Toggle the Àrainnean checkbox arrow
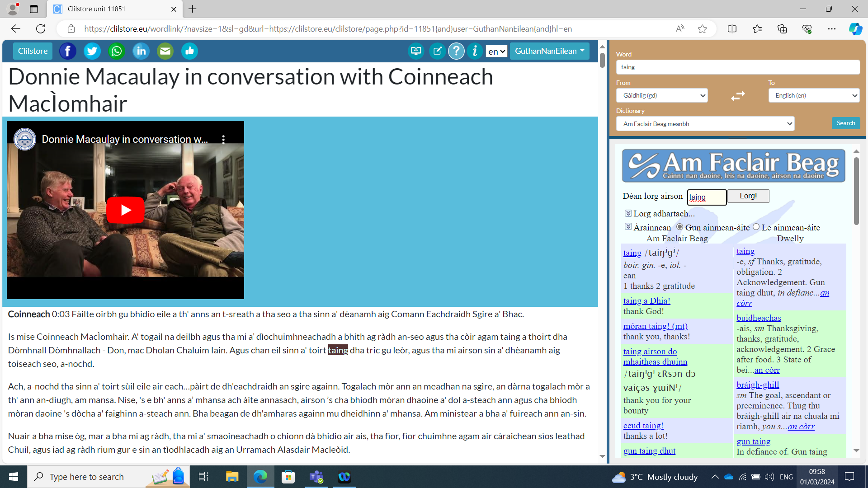Image resolution: width=868 pixels, height=488 pixels. (x=628, y=227)
